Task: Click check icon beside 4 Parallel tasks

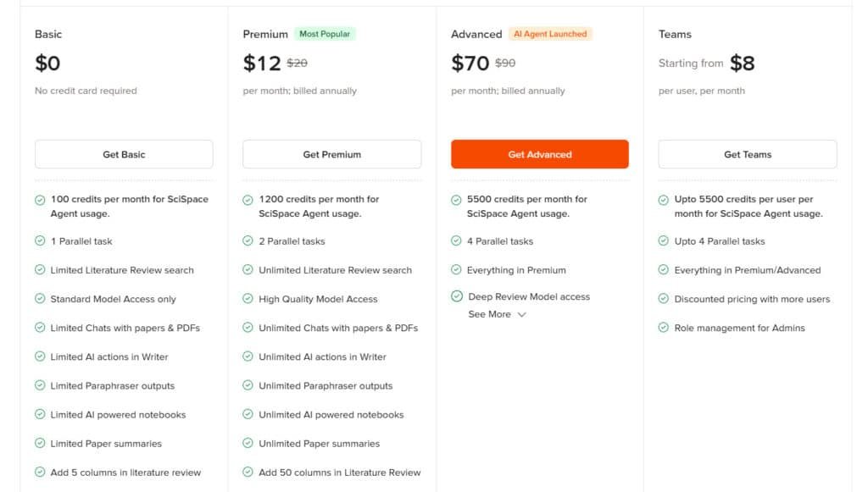Action: (457, 241)
